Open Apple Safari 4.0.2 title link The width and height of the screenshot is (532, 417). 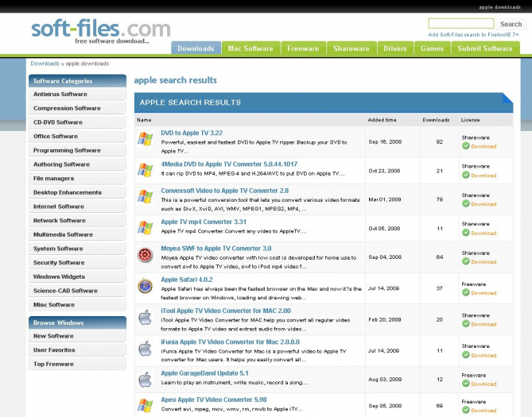pyautogui.click(x=187, y=280)
